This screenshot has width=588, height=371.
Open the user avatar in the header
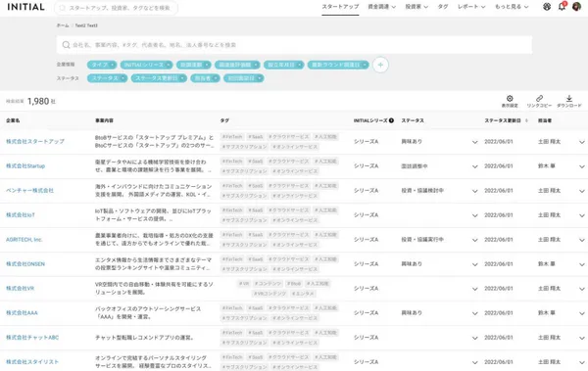point(576,7)
